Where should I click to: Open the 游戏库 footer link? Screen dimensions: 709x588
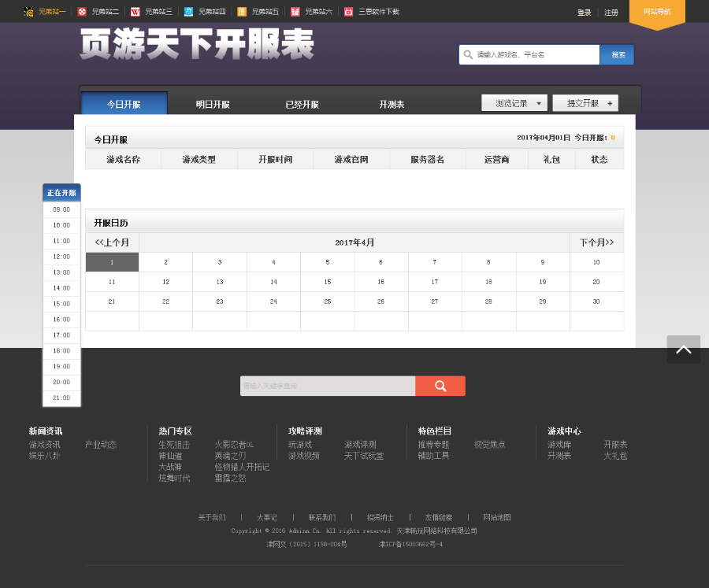click(x=559, y=445)
